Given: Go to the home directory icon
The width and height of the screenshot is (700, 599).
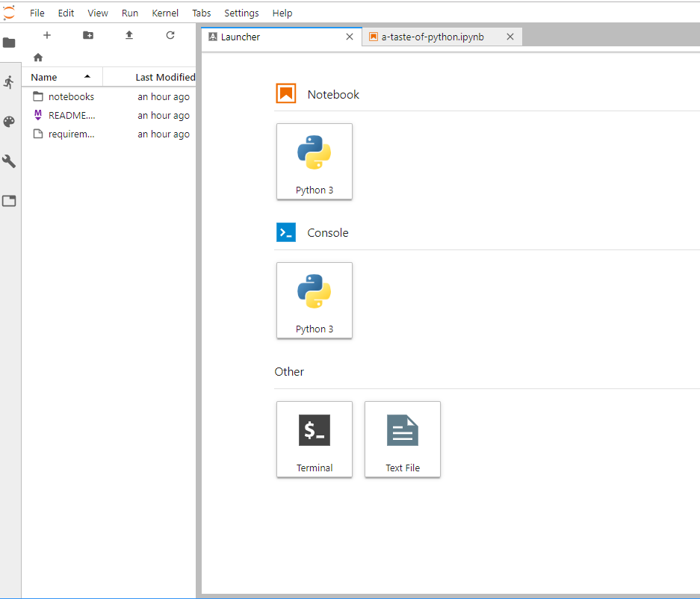Looking at the screenshot, I should (38, 58).
